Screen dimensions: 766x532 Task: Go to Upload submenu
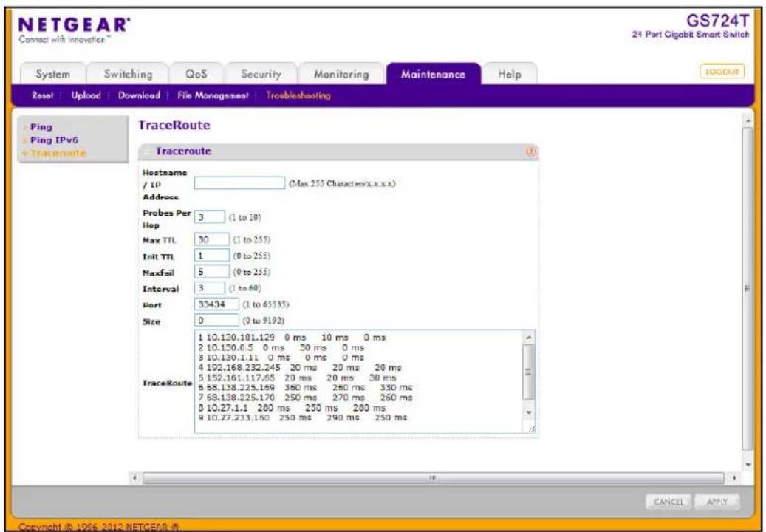pyautogui.click(x=86, y=96)
